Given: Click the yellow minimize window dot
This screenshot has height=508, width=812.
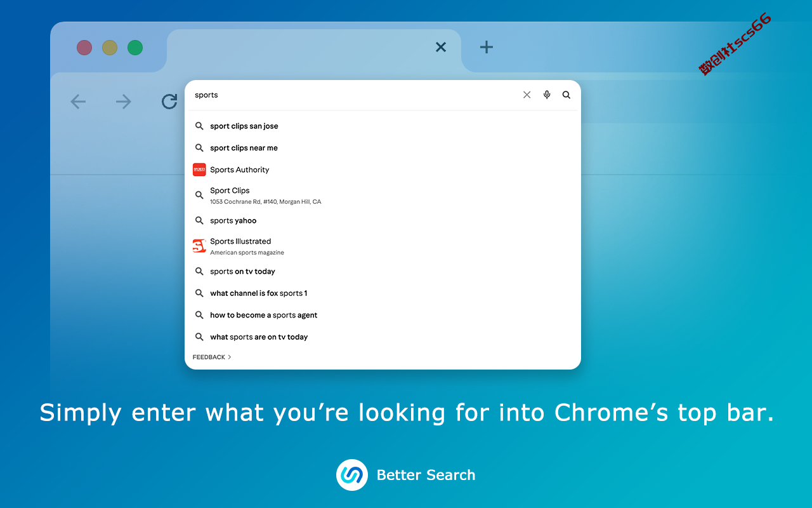Looking at the screenshot, I should (x=110, y=48).
